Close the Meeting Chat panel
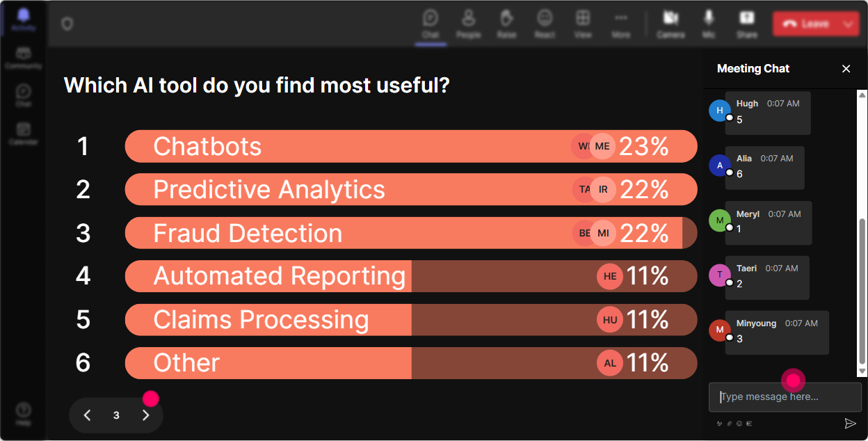This screenshot has height=441, width=868. click(846, 69)
